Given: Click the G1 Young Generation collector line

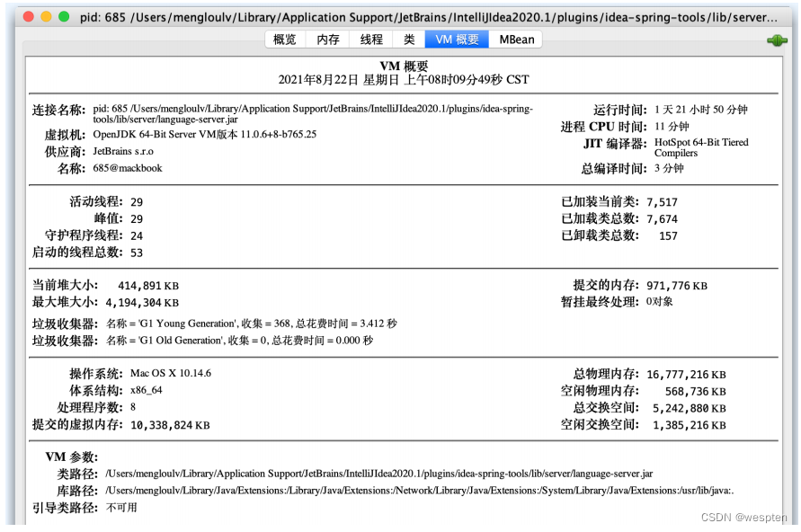Looking at the screenshot, I should (x=252, y=324).
